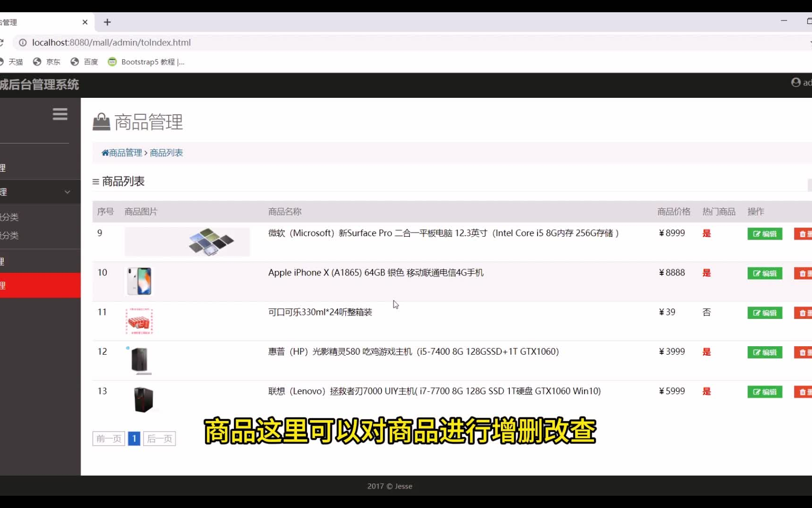Edit the 惠普 HP 光影精灵580 product

coord(765,352)
